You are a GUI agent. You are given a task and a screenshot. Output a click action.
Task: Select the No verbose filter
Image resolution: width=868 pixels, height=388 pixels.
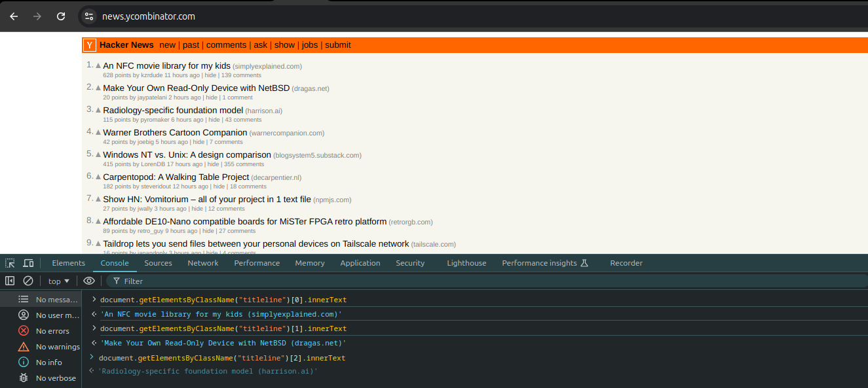click(x=41, y=378)
